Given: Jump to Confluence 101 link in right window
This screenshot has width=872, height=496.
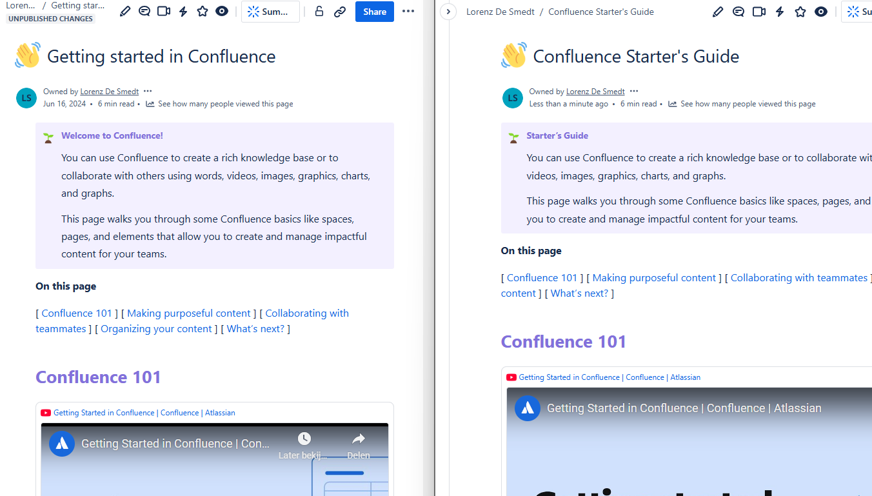Looking at the screenshot, I should click(x=542, y=277).
